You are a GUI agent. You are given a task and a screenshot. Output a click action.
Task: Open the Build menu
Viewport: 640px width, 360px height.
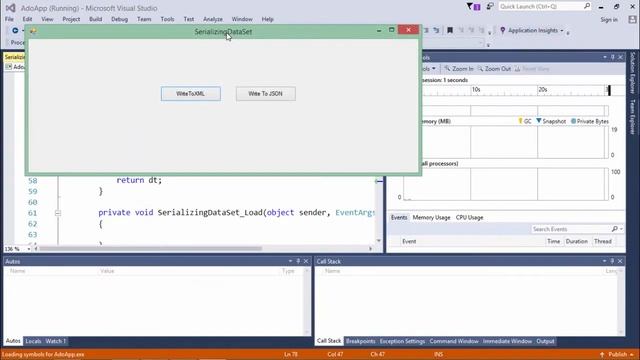tap(96, 19)
